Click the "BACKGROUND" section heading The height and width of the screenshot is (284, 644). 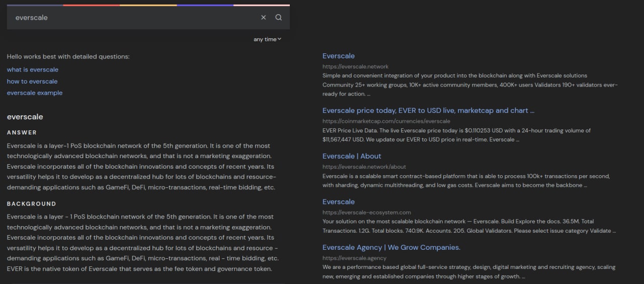(x=32, y=204)
